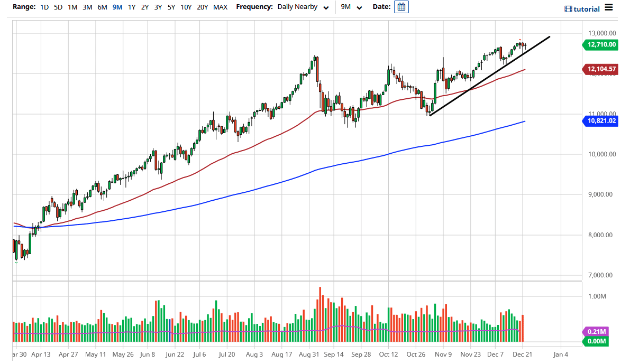Image resolution: width=621 pixels, height=364 pixels.
Task: Open the hamburger menu icon
Action: [x=609, y=8]
